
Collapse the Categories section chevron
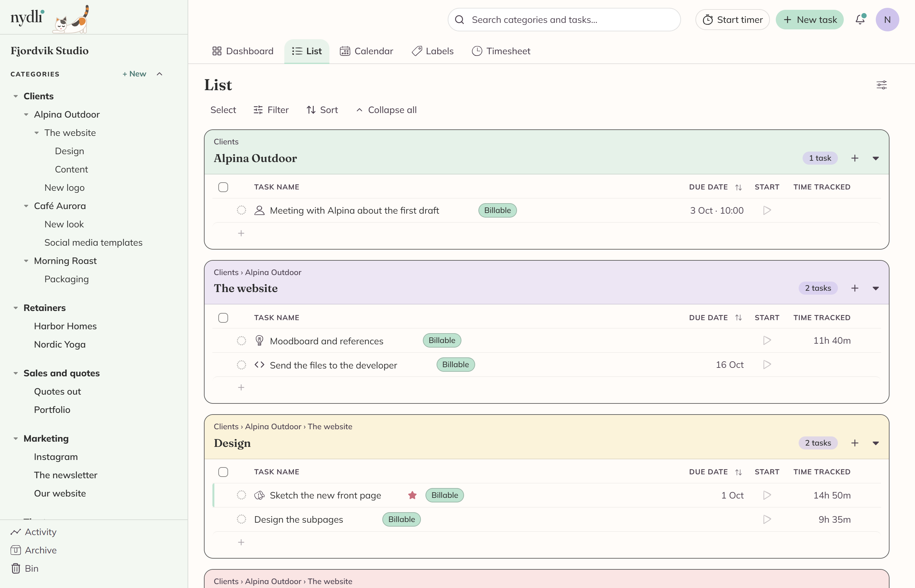point(159,74)
